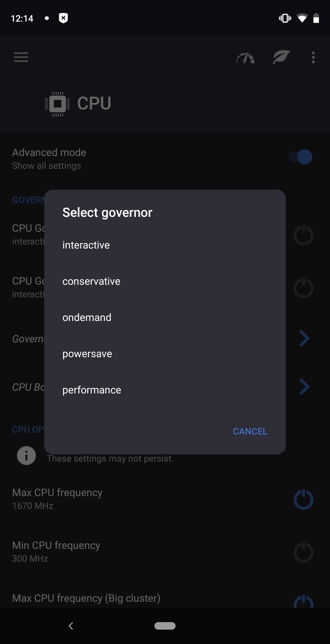
Task: Tap the info icon near persist warning
Action: click(26, 456)
